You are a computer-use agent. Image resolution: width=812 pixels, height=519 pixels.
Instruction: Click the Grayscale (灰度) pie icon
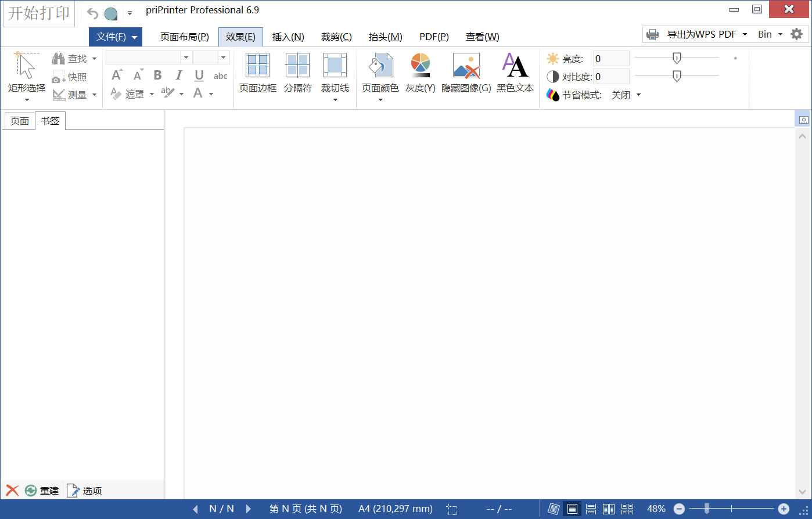pyautogui.click(x=420, y=66)
